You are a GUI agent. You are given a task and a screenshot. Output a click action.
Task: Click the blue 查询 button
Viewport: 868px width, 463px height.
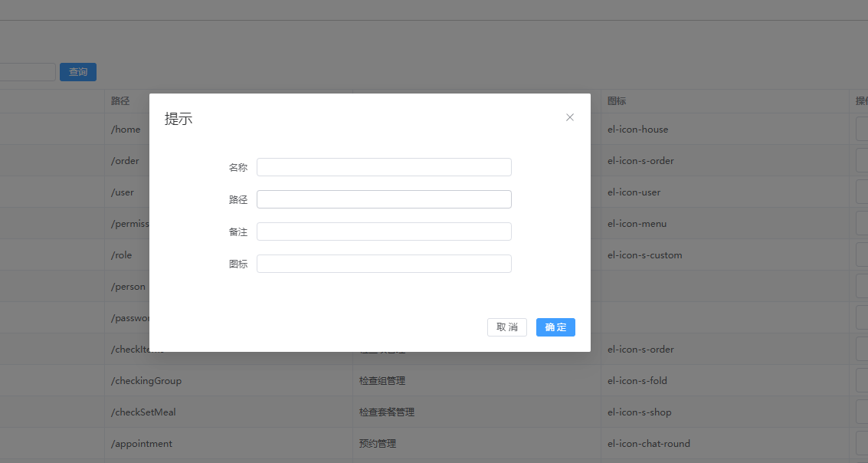[78, 72]
